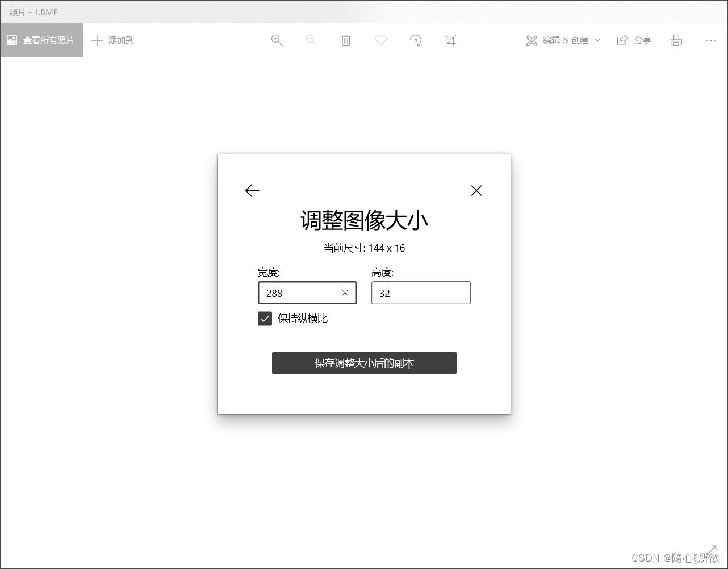Open the crop tool icon
The height and width of the screenshot is (569, 728).
450,40
